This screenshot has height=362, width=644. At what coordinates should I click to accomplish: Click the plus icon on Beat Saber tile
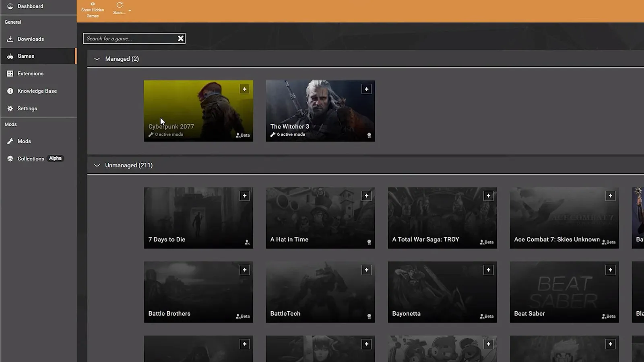[x=610, y=270]
